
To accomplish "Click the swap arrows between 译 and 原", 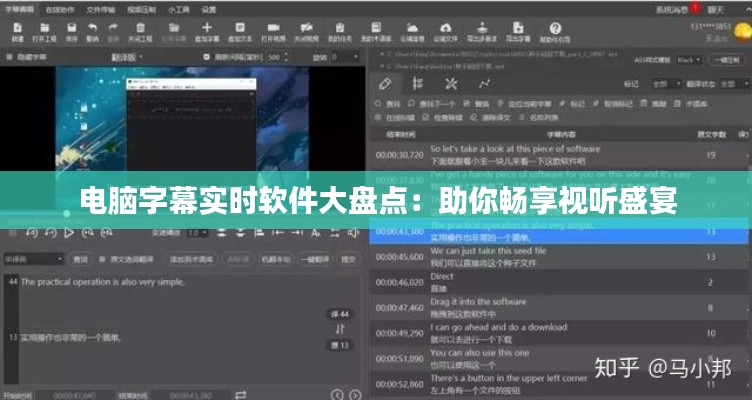I will (339, 329).
